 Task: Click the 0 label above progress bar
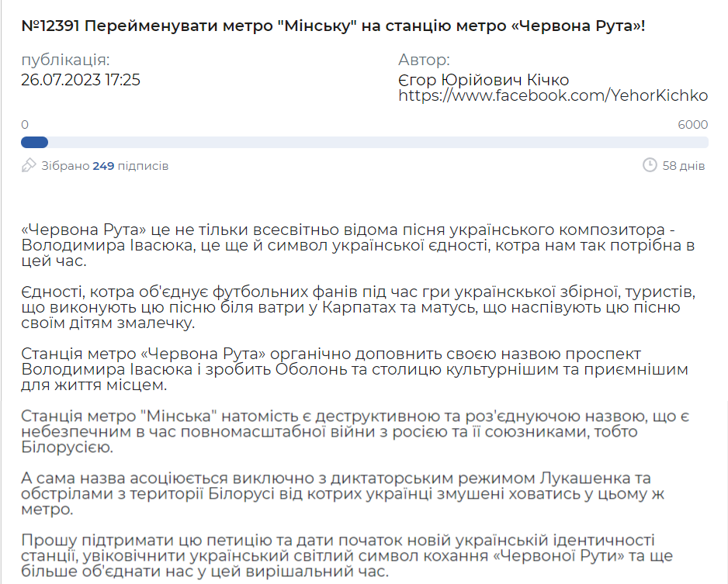pos(26,125)
